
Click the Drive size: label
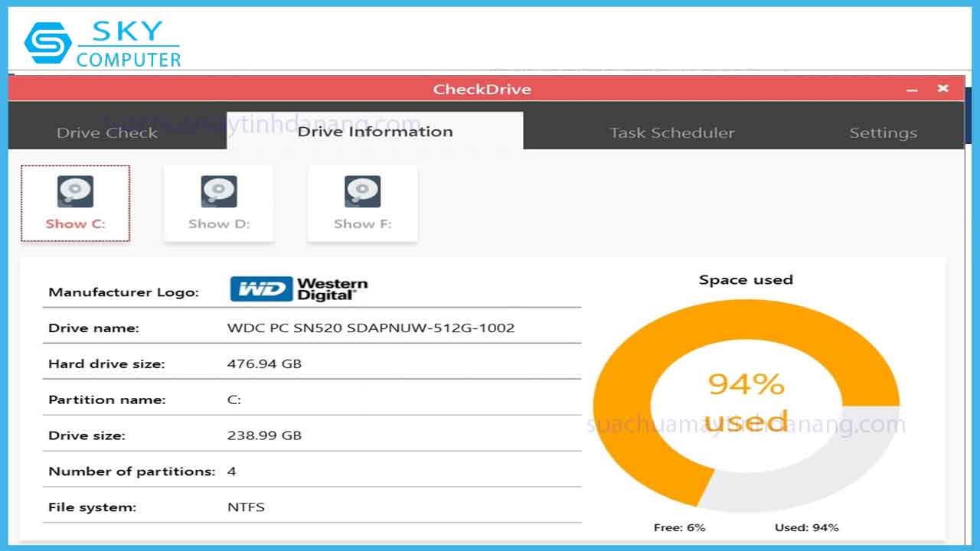[x=87, y=435]
